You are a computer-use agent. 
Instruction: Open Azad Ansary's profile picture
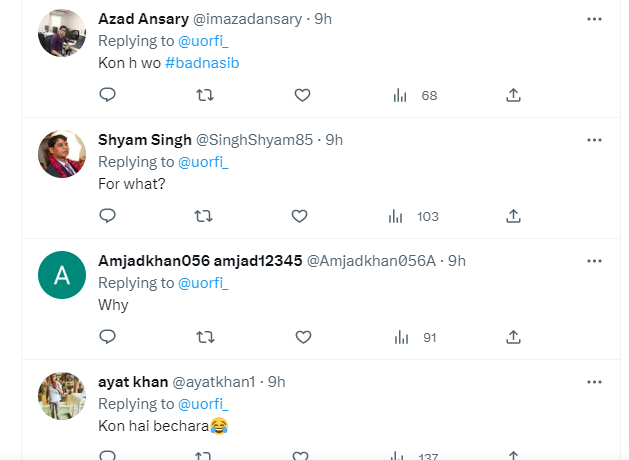pyautogui.click(x=61, y=35)
